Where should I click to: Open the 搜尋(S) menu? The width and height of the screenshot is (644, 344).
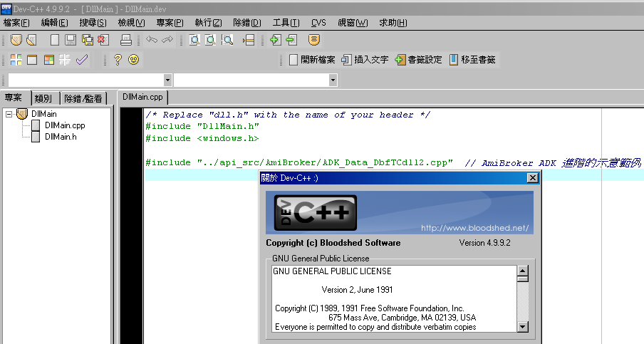[x=93, y=23]
